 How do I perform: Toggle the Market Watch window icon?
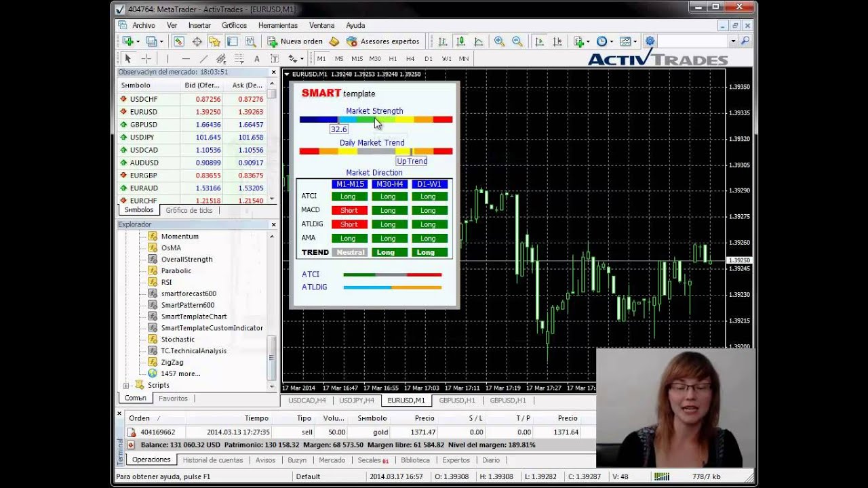(x=179, y=41)
